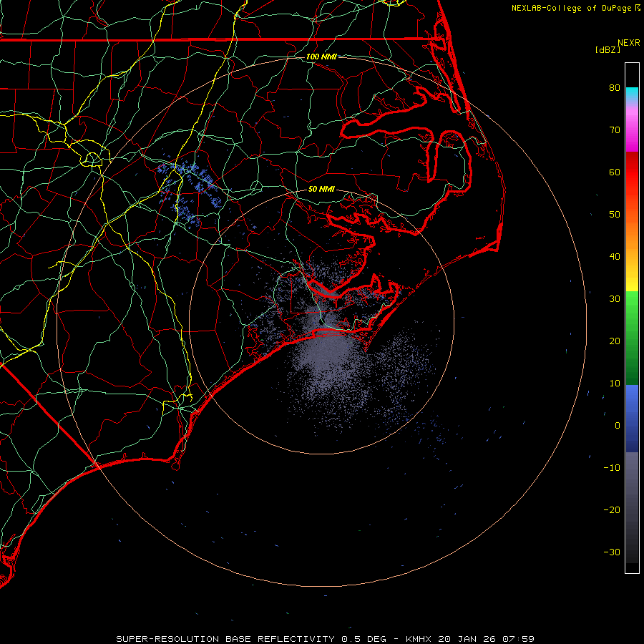The height and width of the screenshot is (644, 644).
Task: Click the 50 NMI range ring label
Action: coord(321,189)
